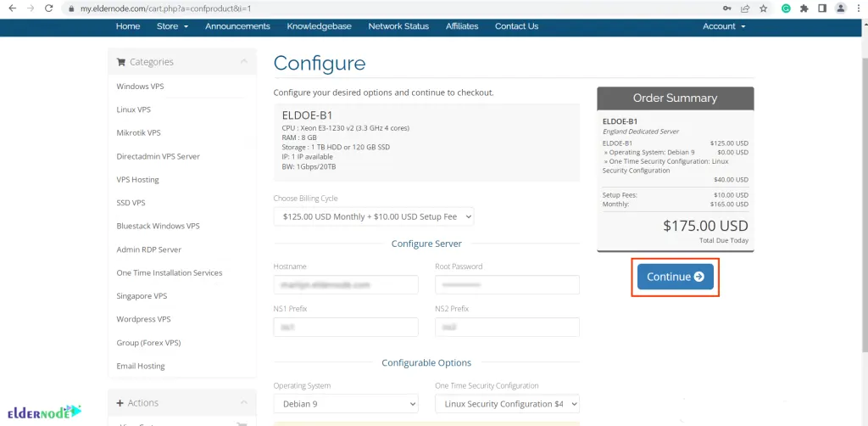
Task: Open the Operating System dropdown
Action: 346,404
